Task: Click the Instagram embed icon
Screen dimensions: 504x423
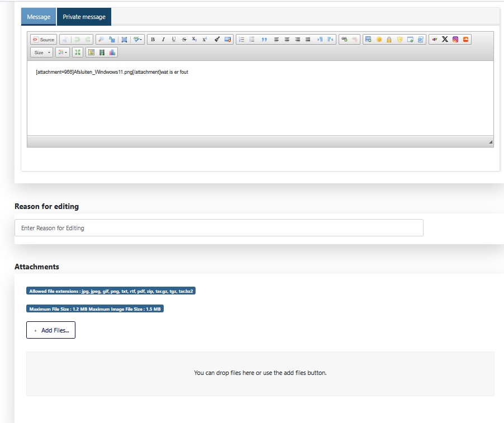Action: coord(455,40)
